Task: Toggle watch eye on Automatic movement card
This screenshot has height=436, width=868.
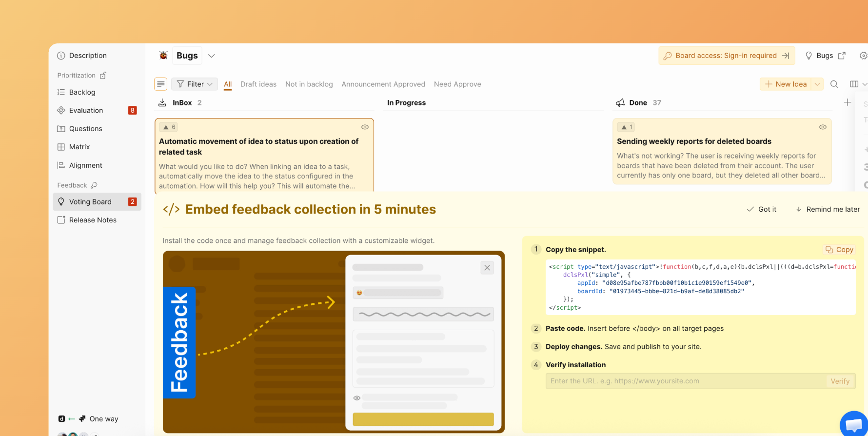Action: (365, 127)
